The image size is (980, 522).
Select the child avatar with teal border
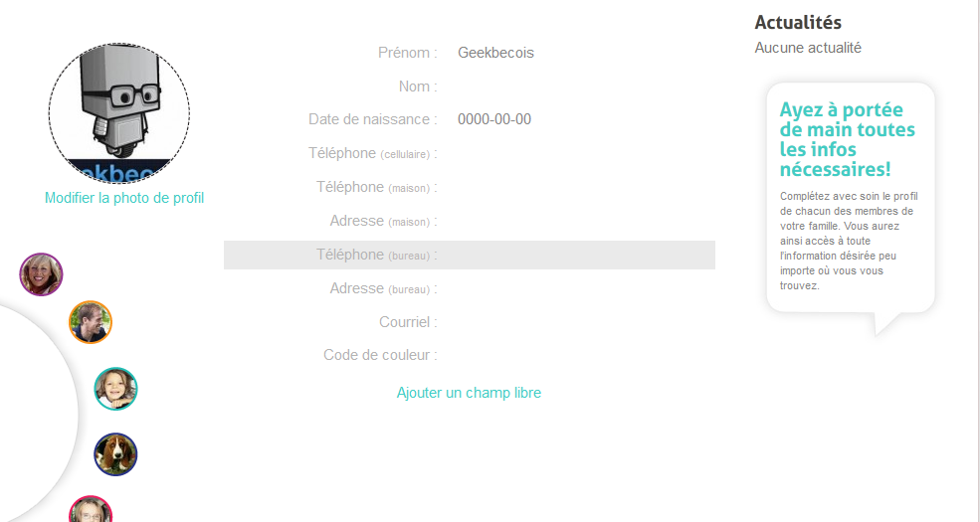click(115, 389)
